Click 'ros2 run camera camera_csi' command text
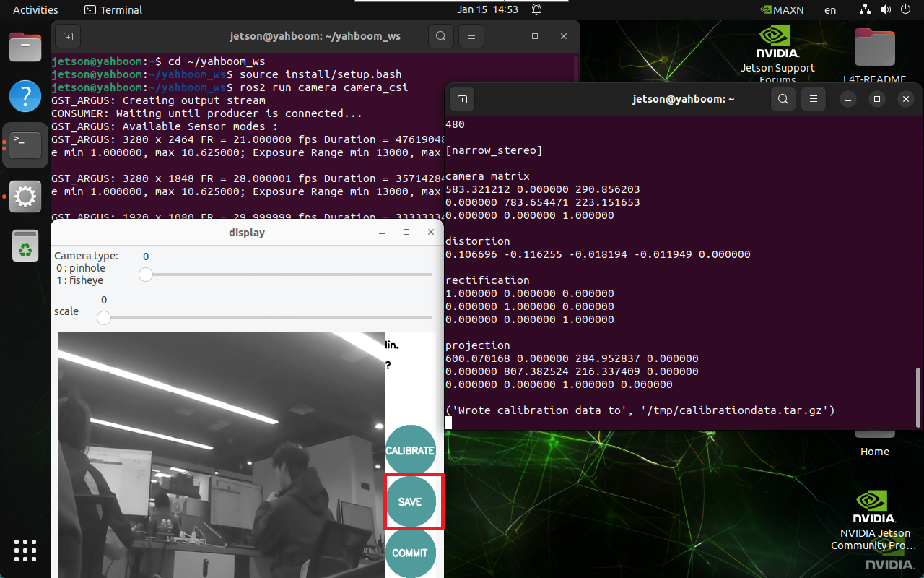This screenshot has width=924, height=578. pos(323,87)
